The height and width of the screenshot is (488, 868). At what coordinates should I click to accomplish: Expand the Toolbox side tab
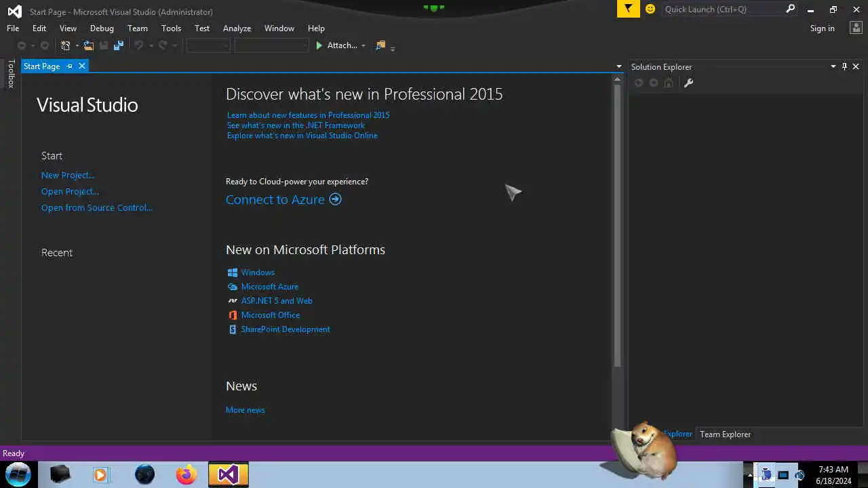11,74
